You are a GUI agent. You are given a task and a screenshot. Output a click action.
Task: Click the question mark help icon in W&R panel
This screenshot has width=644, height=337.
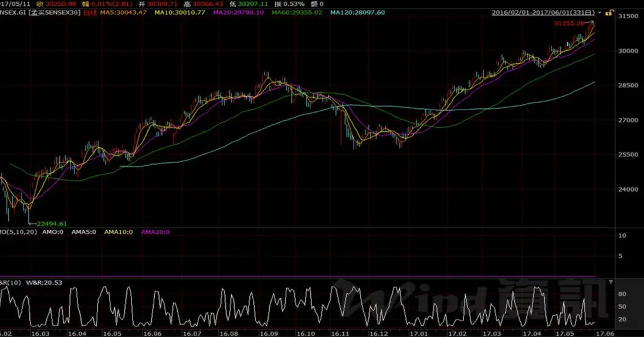click(611, 282)
